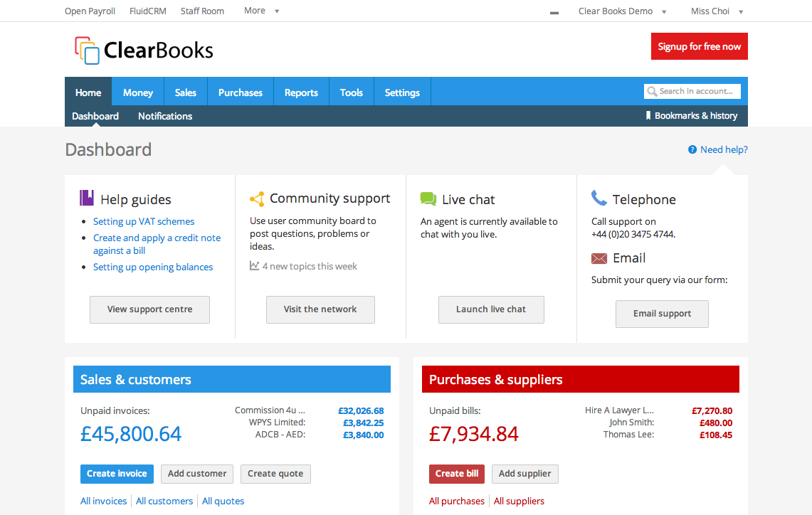Click the Create quote button
Image resolution: width=812 pixels, height=515 pixels.
[x=275, y=474]
